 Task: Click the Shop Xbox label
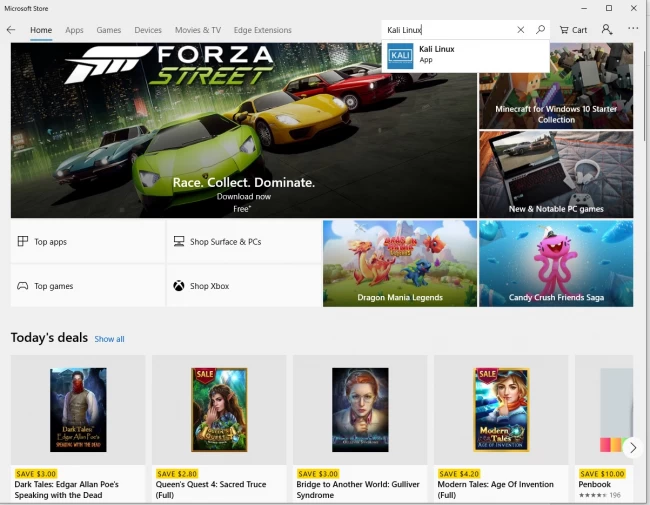coord(209,286)
